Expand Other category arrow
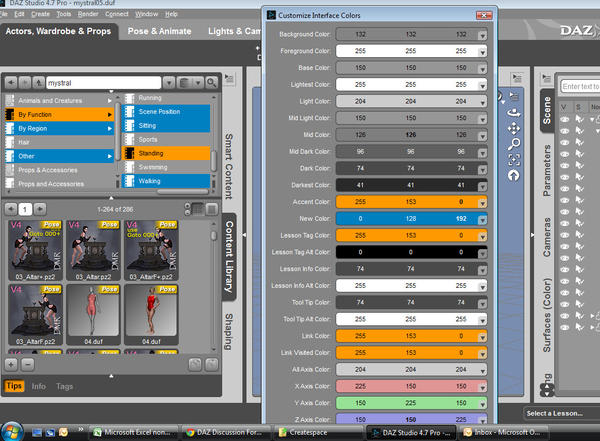Viewport: 600px width, 441px height. coord(109,156)
